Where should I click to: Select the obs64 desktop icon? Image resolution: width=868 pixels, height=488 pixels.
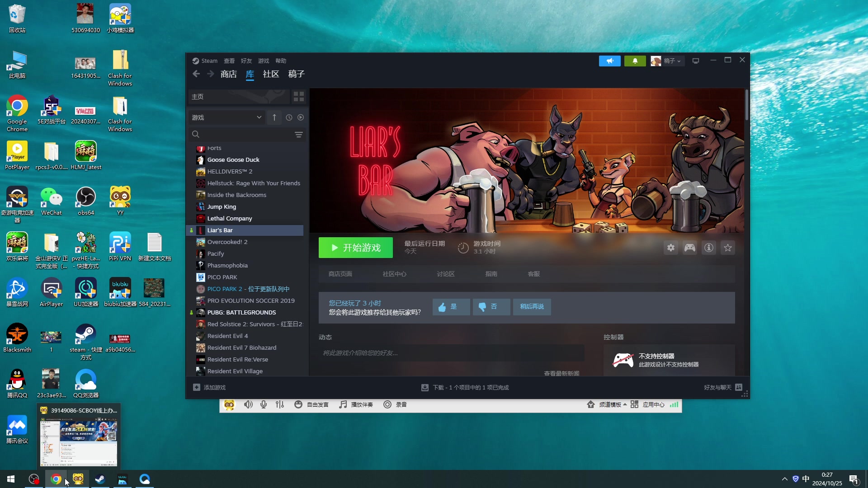[86, 201]
